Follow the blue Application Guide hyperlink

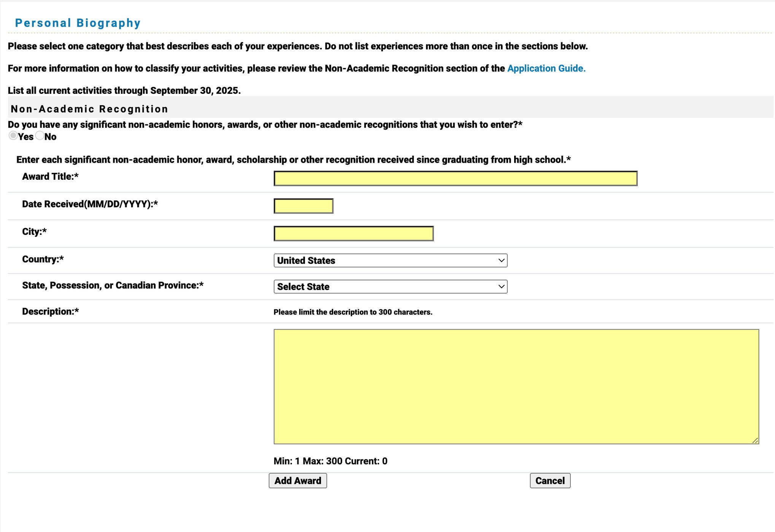(546, 68)
